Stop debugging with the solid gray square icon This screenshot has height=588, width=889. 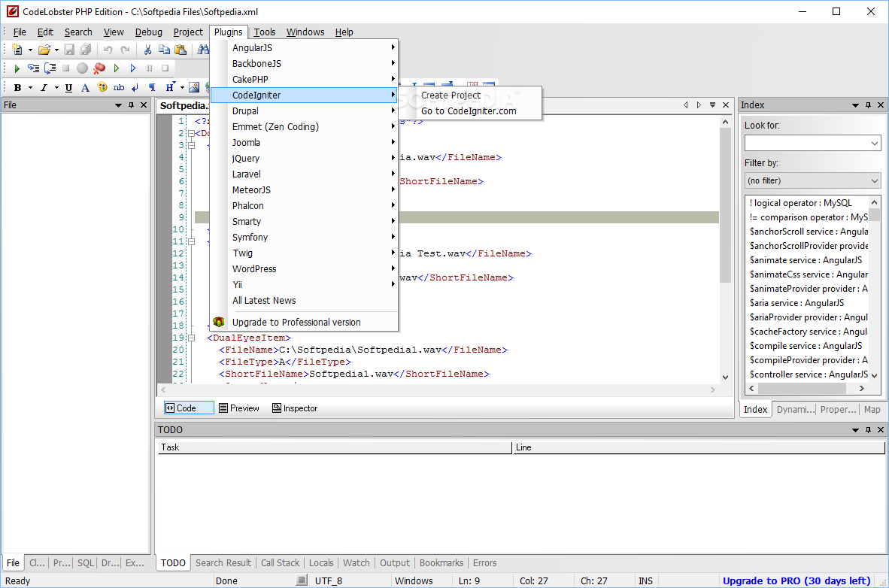(x=65, y=68)
